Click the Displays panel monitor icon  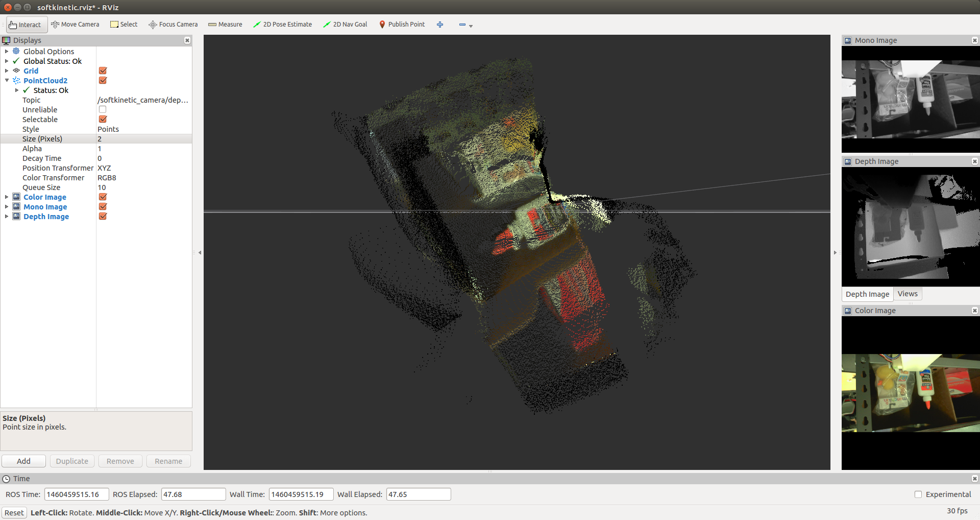coord(6,40)
